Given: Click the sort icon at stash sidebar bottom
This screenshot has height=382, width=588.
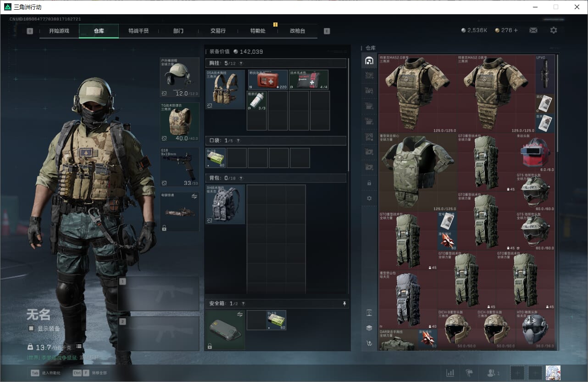Looking at the screenshot, I should (369, 343).
